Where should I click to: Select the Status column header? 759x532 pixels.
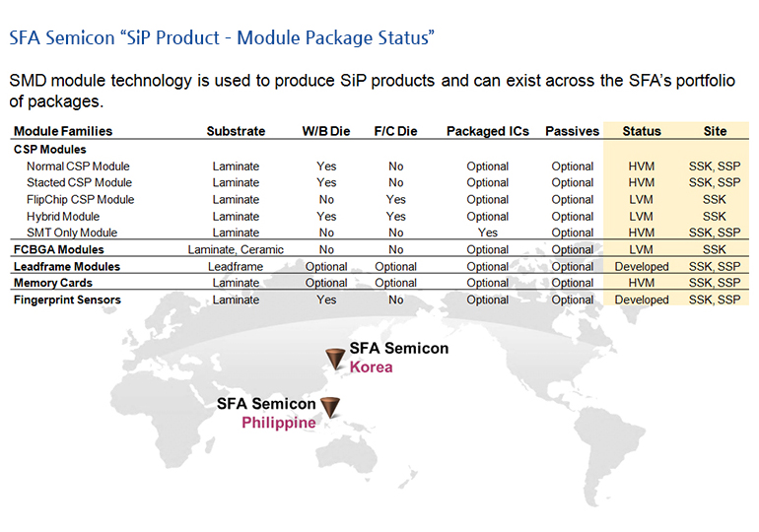642,131
